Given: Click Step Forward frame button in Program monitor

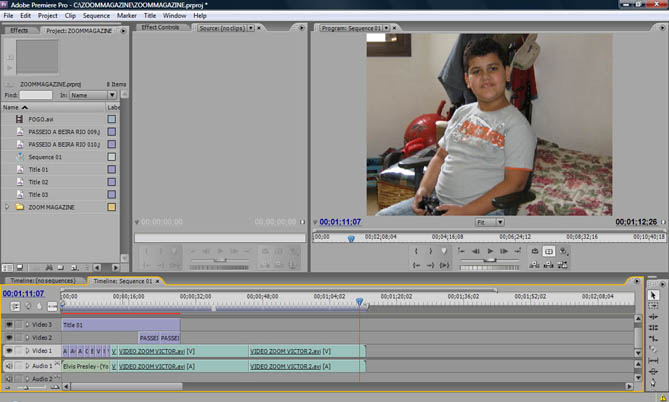Looking at the screenshot, I should click(505, 251).
